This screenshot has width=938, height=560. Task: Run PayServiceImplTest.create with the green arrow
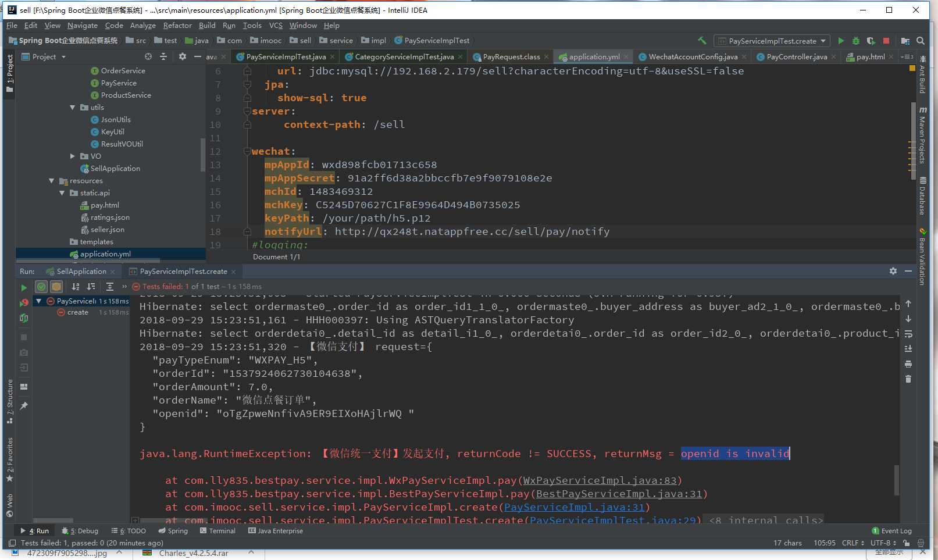pyautogui.click(x=841, y=41)
